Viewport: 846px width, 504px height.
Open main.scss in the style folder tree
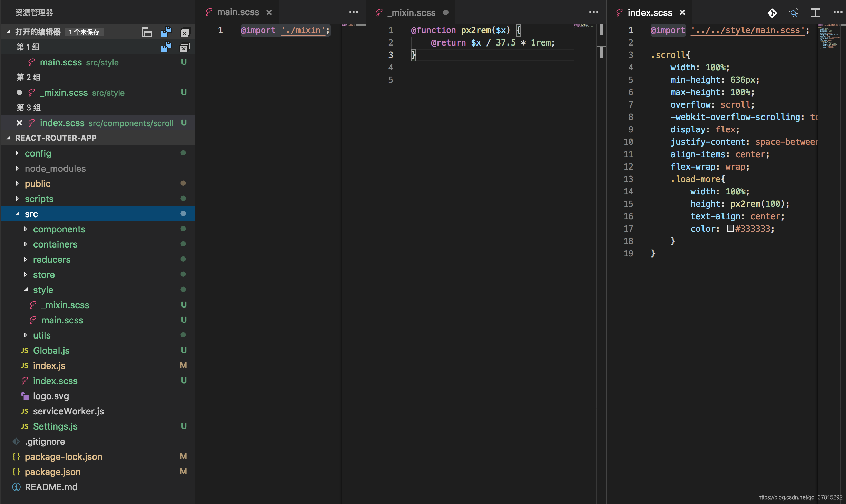98,320
